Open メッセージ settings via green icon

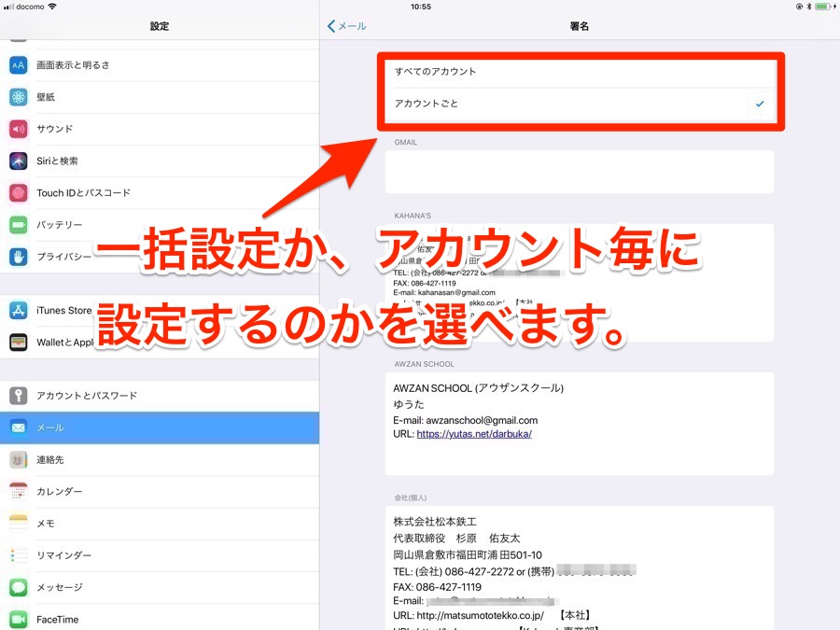click(x=17, y=587)
